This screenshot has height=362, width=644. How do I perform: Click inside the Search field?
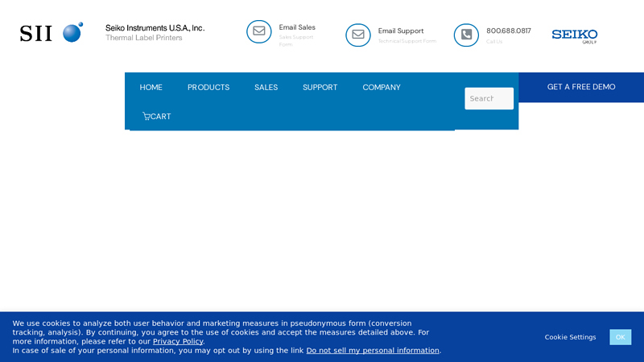click(488, 99)
